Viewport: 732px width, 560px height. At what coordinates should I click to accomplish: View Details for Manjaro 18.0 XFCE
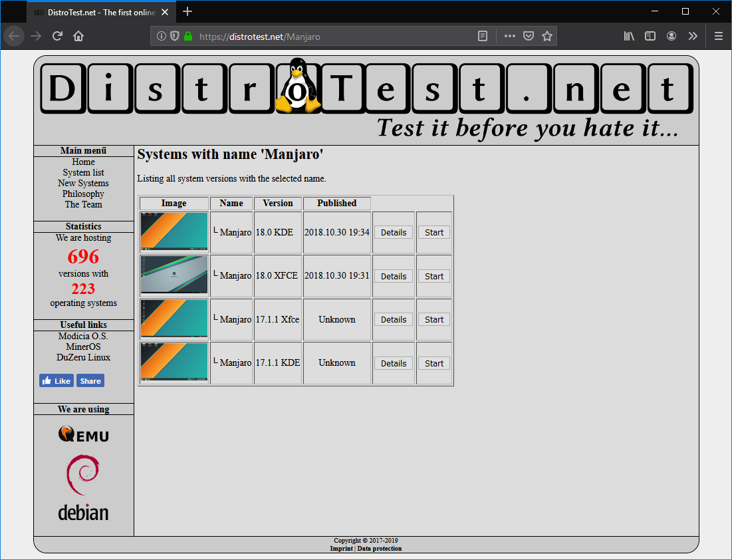[x=393, y=275]
